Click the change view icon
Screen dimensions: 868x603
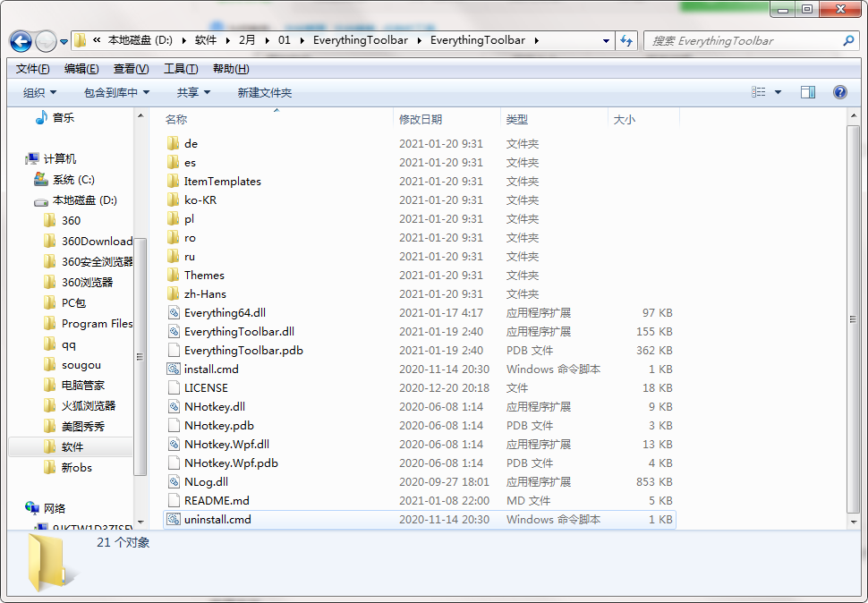click(x=759, y=92)
